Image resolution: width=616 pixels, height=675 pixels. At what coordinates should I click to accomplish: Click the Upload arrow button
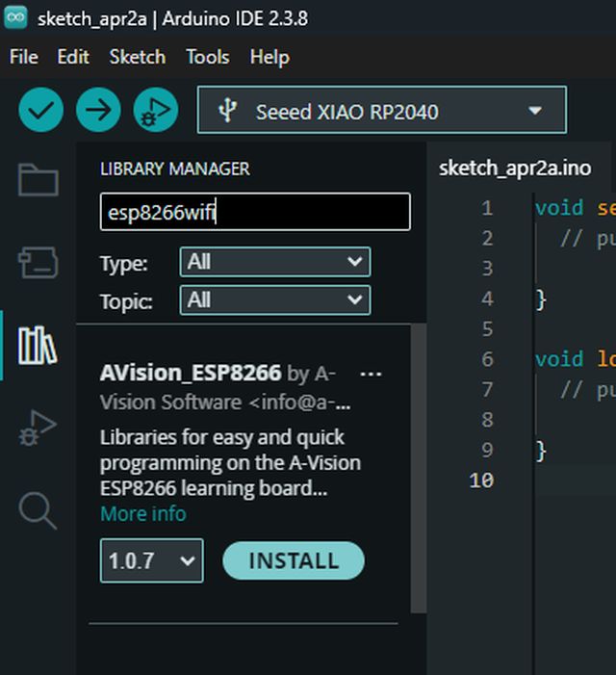click(x=98, y=110)
